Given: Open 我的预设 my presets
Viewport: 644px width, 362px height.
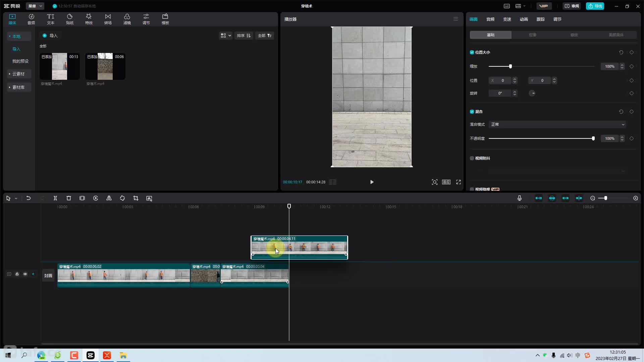Looking at the screenshot, I should (20, 61).
